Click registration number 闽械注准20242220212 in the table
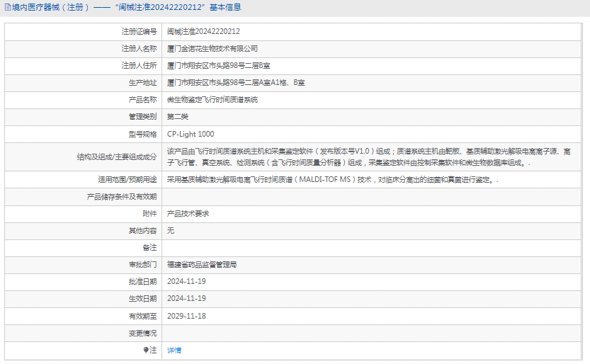Image resolution: width=590 pixels, height=364 pixels. click(x=203, y=32)
